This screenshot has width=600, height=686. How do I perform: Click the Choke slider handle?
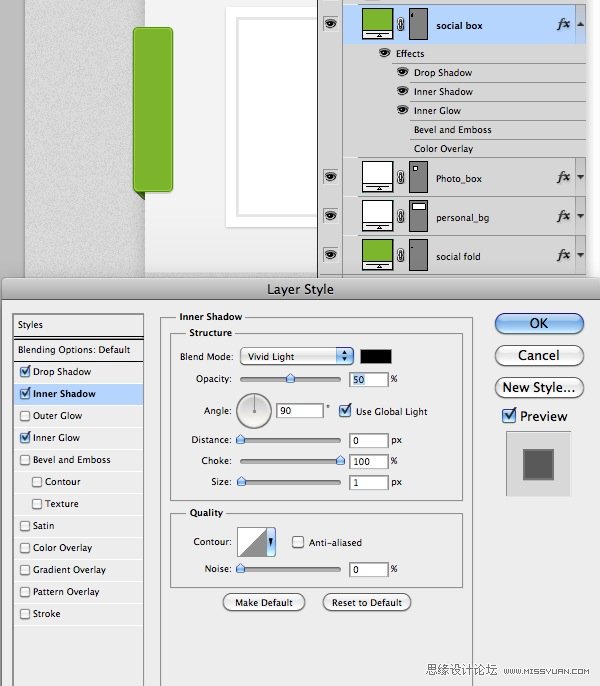click(x=340, y=460)
